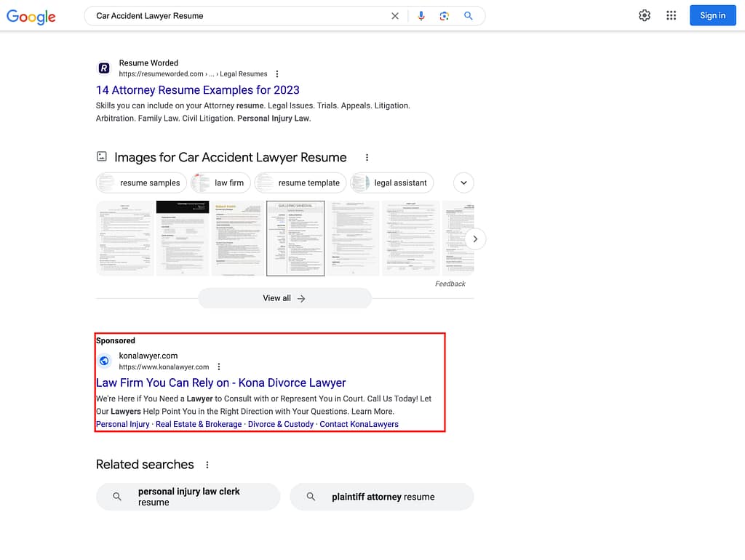Select the law firm filter chip
The height and width of the screenshot is (560, 745).
click(x=220, y=183)
